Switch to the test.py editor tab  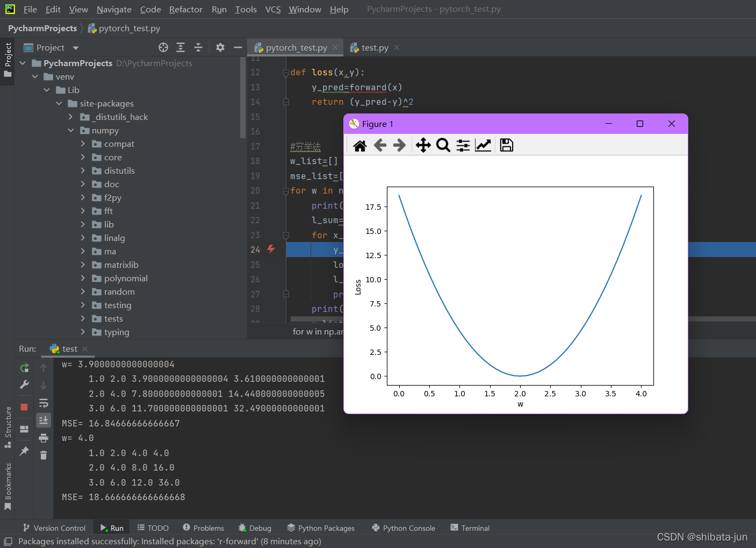point(375,47)
